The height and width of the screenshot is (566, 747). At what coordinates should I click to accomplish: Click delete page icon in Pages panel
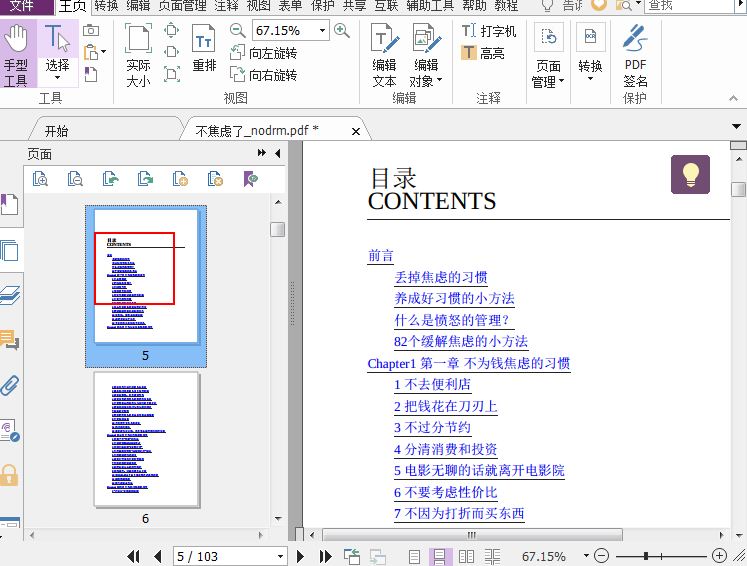[x=215, y=179]
